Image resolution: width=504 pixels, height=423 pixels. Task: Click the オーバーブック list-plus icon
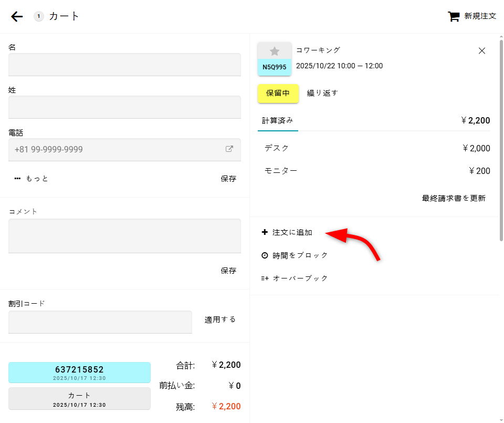265,278
